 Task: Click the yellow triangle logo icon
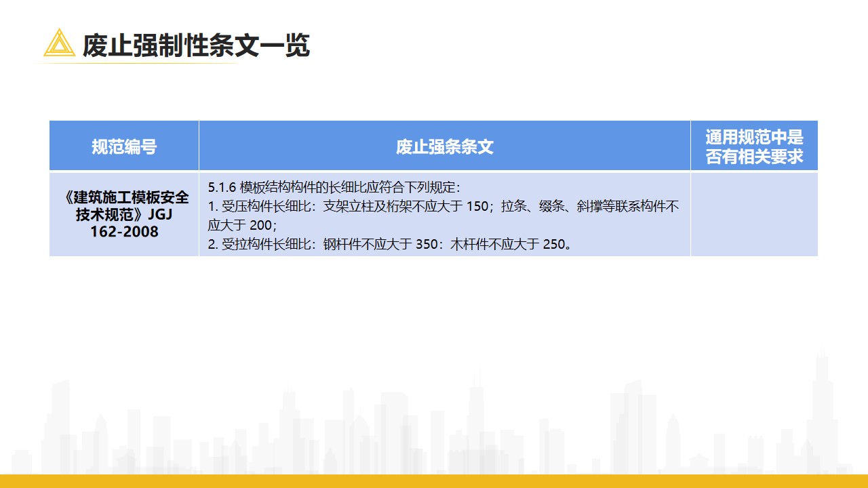59,43
